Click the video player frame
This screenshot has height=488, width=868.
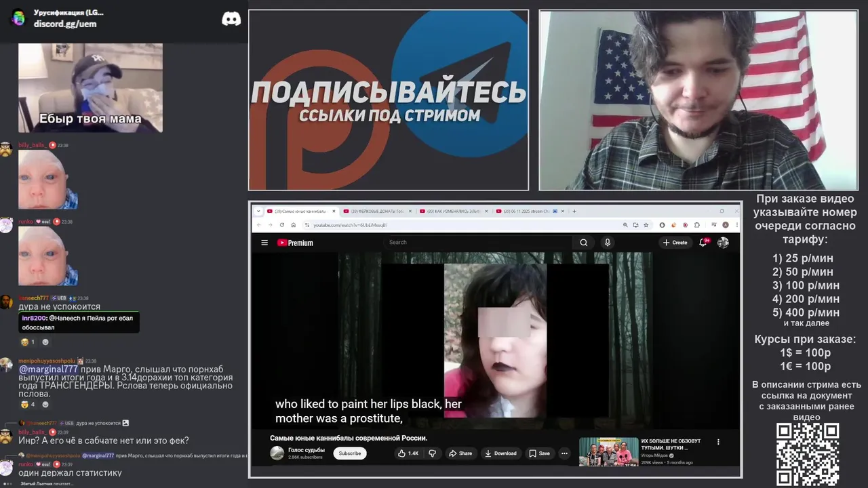[496, 341]
